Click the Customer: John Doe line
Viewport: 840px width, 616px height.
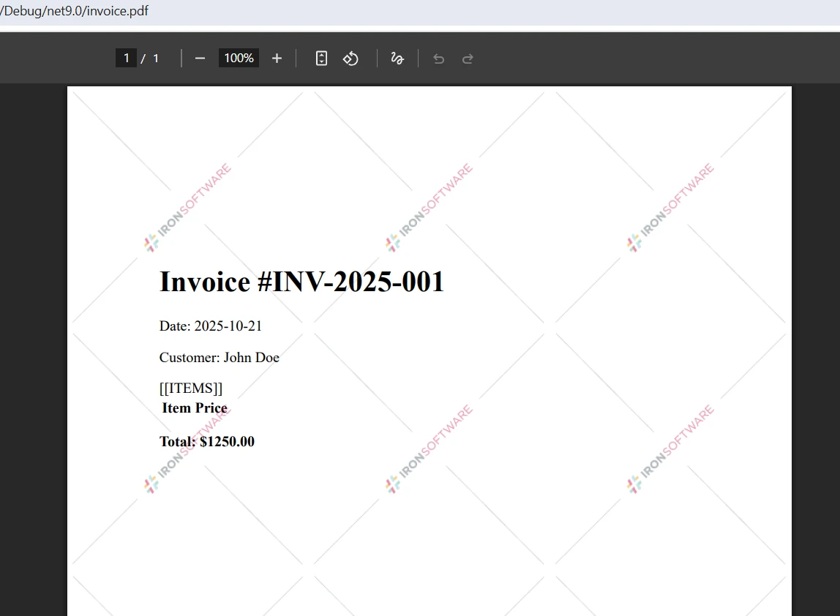220,357
